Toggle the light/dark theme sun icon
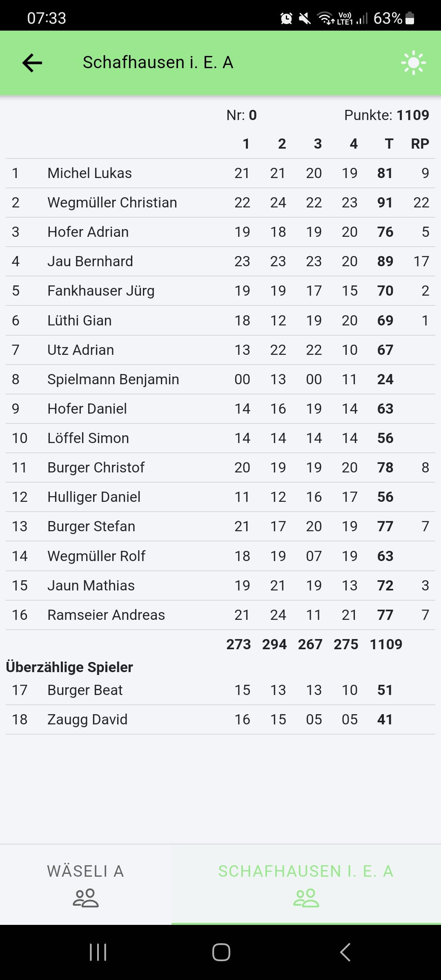The width and height of the screenshot is (441, 980). tap(413, 62)
